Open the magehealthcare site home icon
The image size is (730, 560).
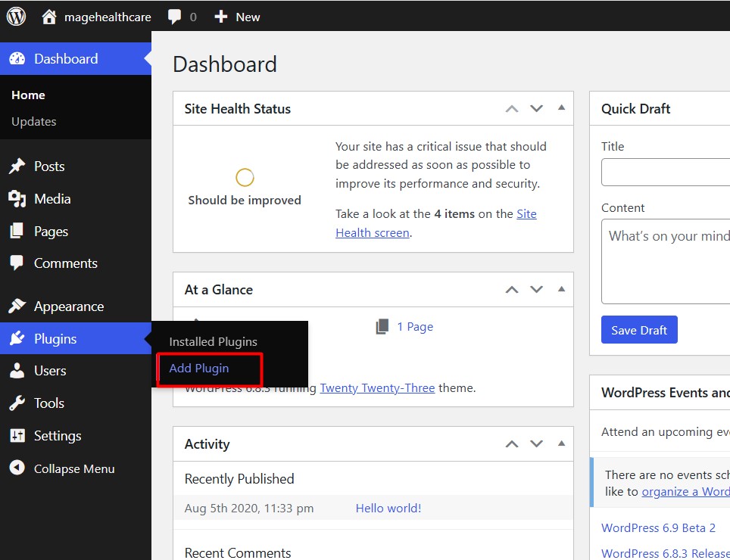pyautogui.click(x=49, y=17)
